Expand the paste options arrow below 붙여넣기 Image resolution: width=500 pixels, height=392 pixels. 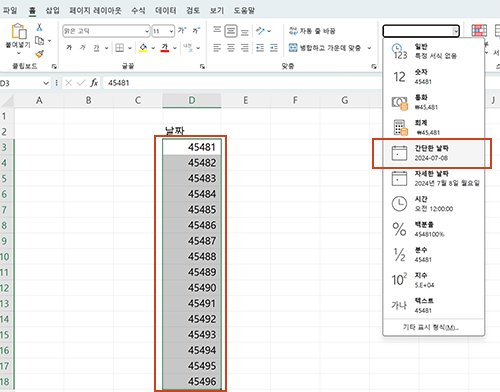click(19, 53)
